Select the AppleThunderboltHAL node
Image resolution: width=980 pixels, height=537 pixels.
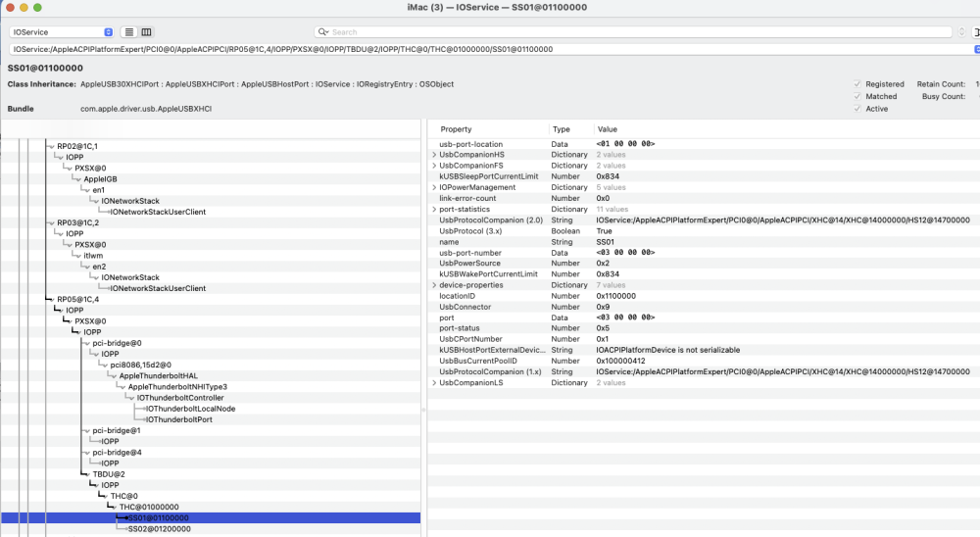pos(158,375)
